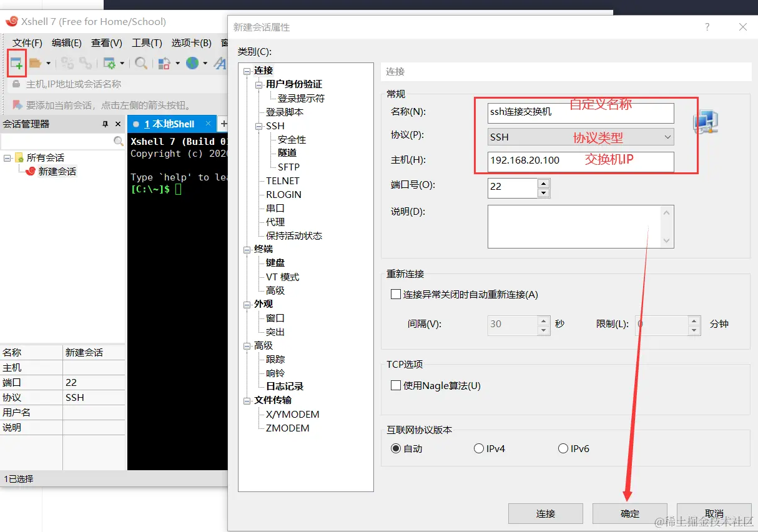Select 登录脚本 in the category tree

285,112
